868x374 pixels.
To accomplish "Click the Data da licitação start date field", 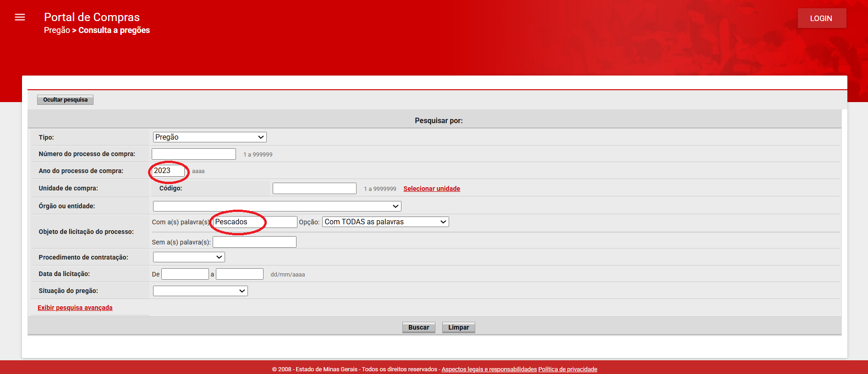I will [x=185, y=274].
